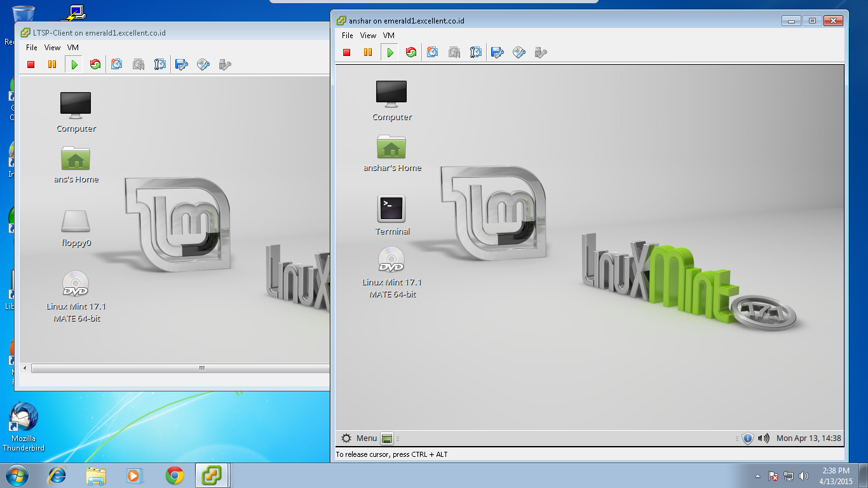Click update manager shield icon in Mint panel

[748, 438]
